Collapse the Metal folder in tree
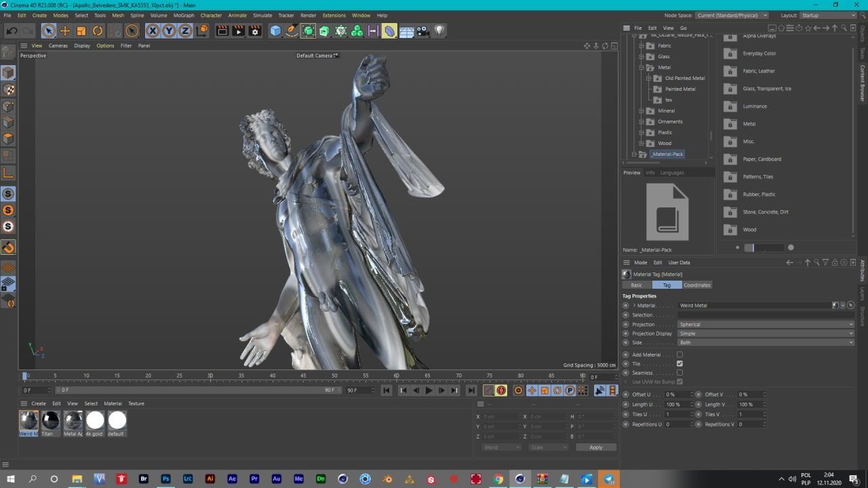This screenshot has width=868, height=488. pyautogui.click(x=642, y=67)
